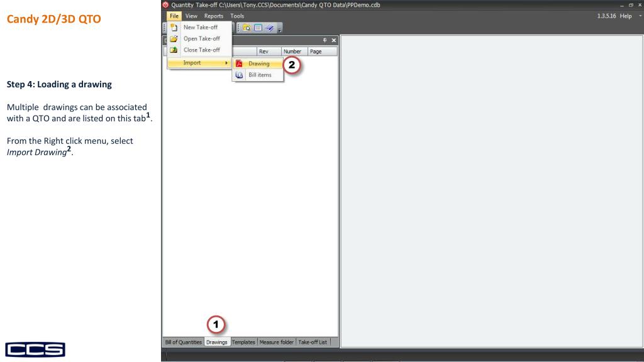Click the red PDF Drawing icon

pos(239,63)
